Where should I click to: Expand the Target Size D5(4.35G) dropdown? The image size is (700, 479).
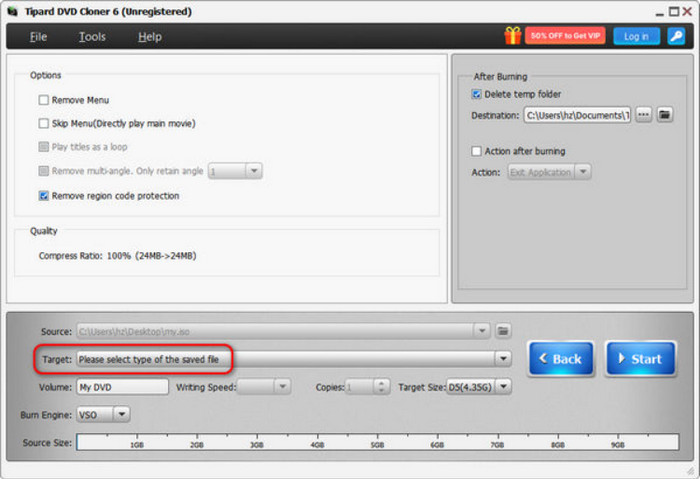coord(504,386)
